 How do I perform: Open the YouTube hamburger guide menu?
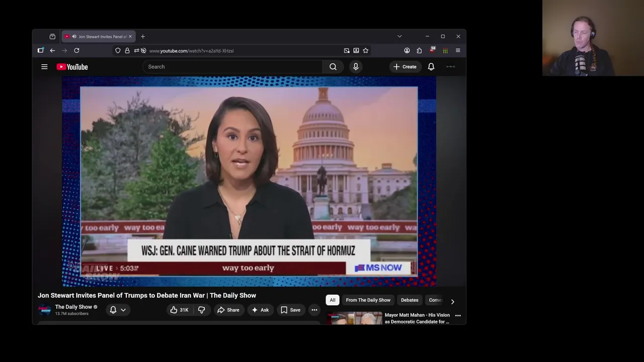tap(44, 67)
